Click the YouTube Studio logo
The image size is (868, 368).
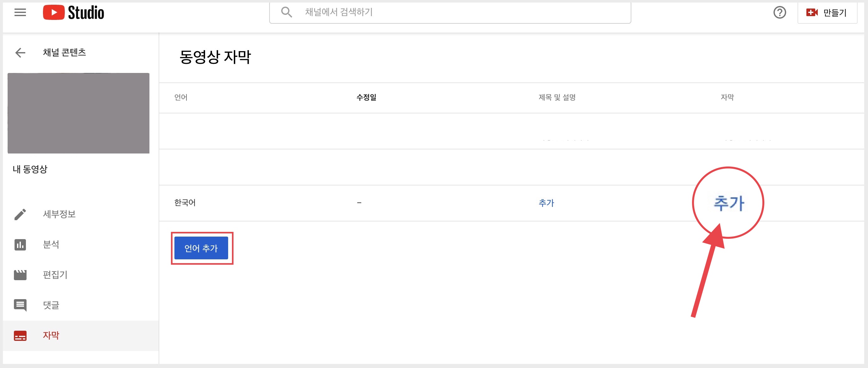[x=73, y=12]
